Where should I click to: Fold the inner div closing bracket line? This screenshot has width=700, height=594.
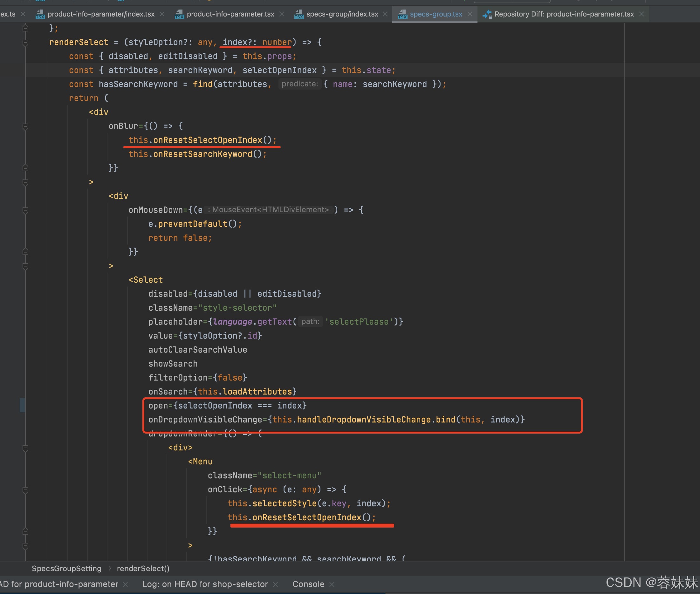pos(25,267)
